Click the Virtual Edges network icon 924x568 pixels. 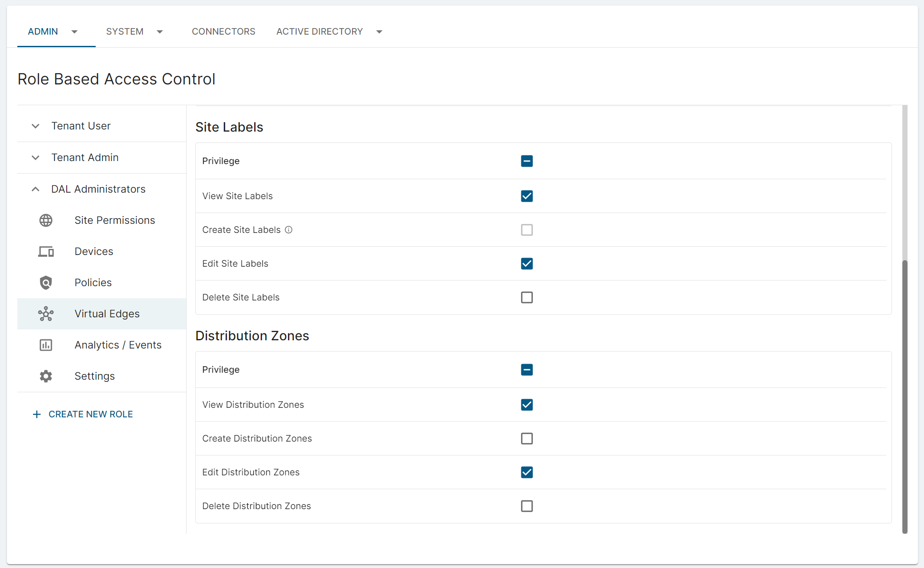tap(46, 314)
